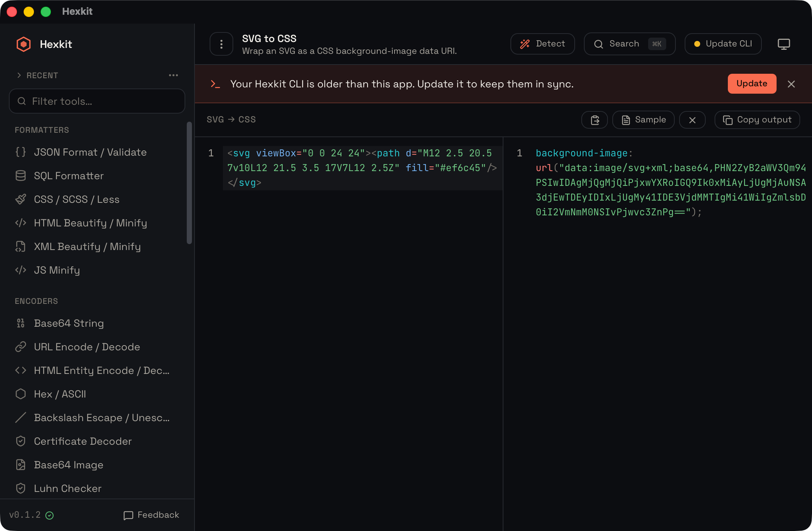Click the Luhn Checker shield icon
Viewport: 812px width, 531px height.
click(21, 489)
